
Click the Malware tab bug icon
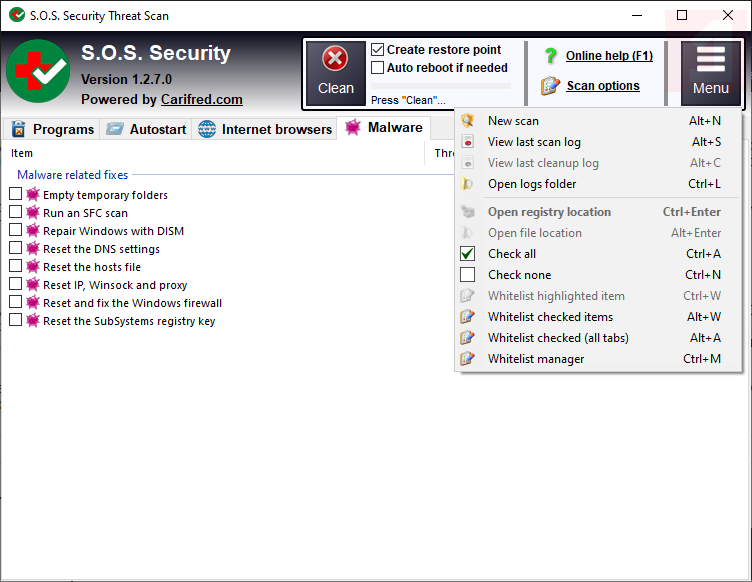[x=353, y=128]
